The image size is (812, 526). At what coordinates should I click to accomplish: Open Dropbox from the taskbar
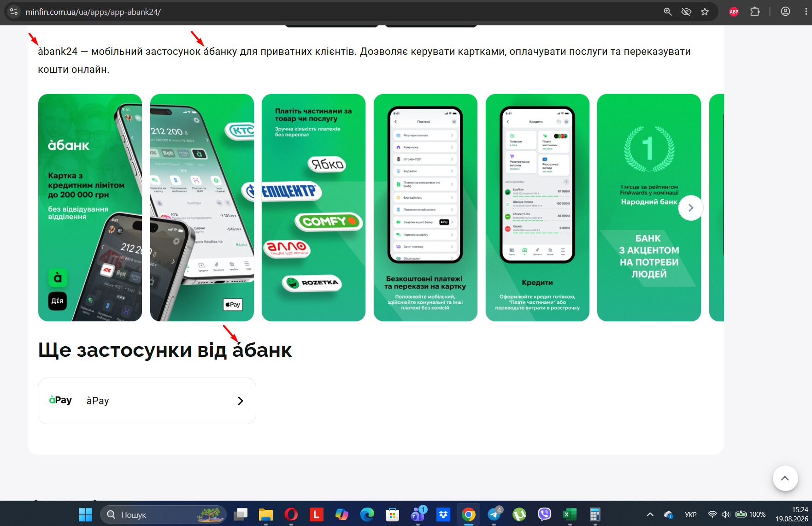[x=443, y=514]
